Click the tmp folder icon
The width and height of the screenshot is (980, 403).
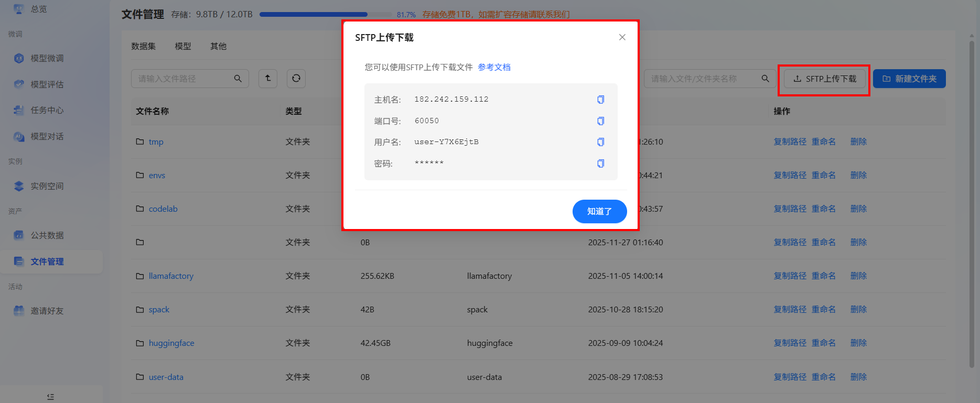click(140, 141)
